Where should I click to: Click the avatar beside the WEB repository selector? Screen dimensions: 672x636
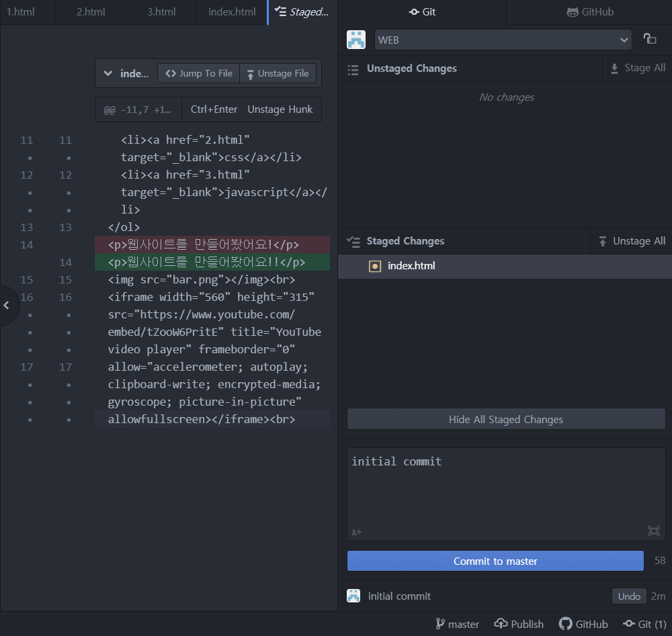[355, 40]
